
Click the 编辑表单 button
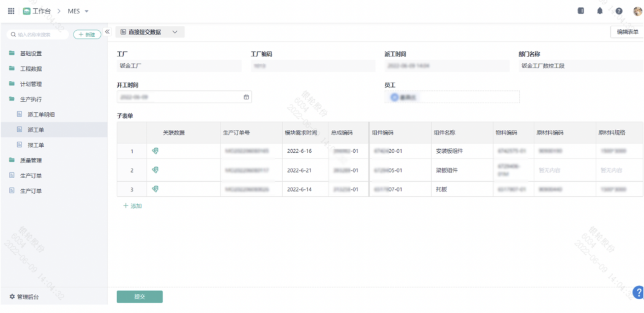(x=627, y=32)
